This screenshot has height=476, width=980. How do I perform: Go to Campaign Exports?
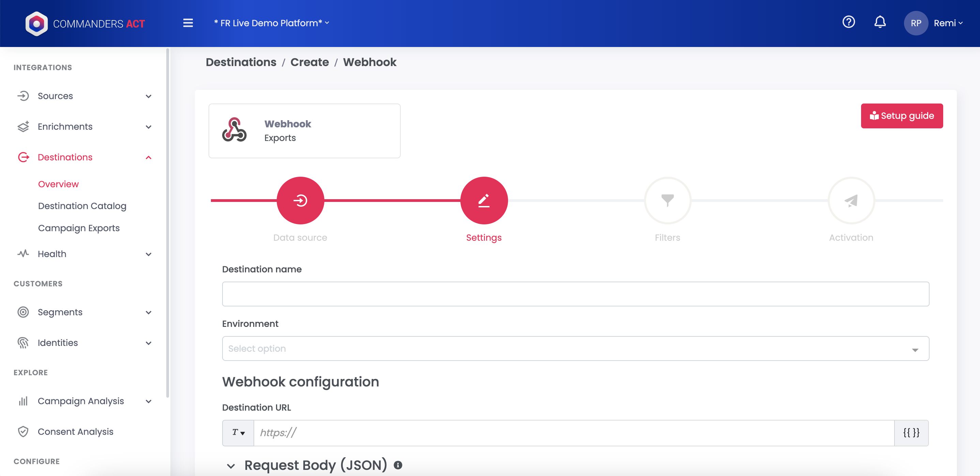[x=79, y=228]
